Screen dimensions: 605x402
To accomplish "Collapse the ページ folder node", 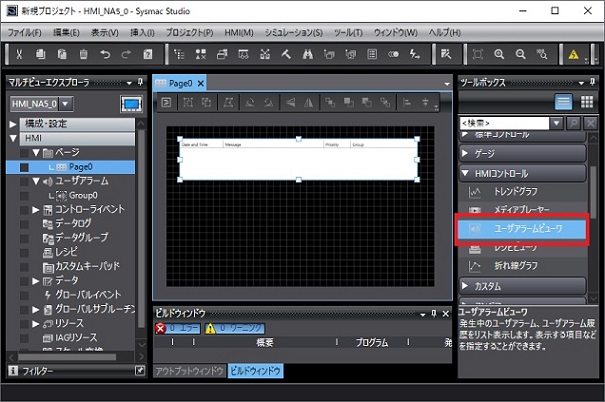I will click(x=36, y=153).
